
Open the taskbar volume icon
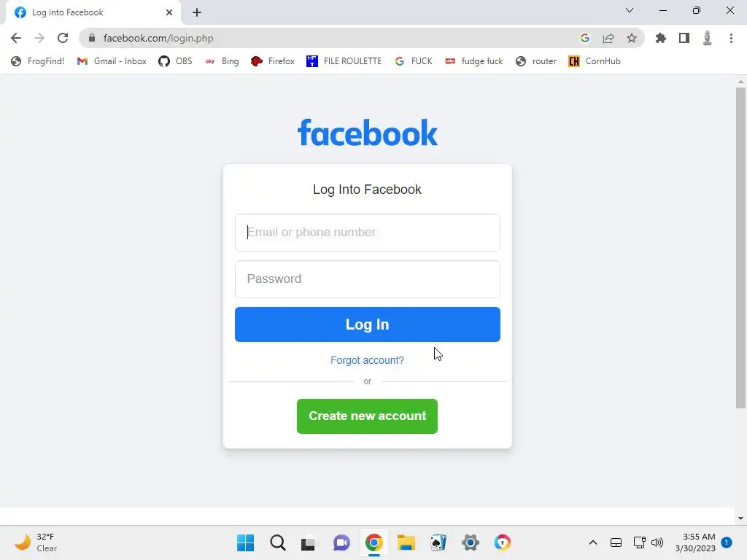click(657, 542)
